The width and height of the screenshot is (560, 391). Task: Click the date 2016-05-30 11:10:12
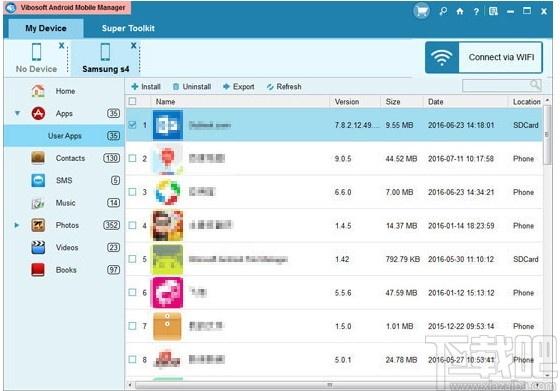tap(461, 259)
